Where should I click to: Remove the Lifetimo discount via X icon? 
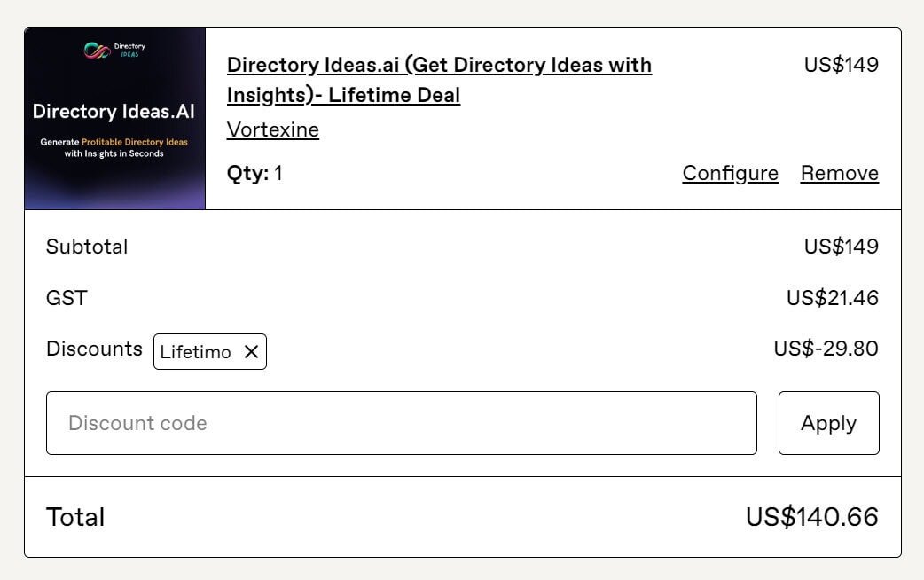point(251,352)
